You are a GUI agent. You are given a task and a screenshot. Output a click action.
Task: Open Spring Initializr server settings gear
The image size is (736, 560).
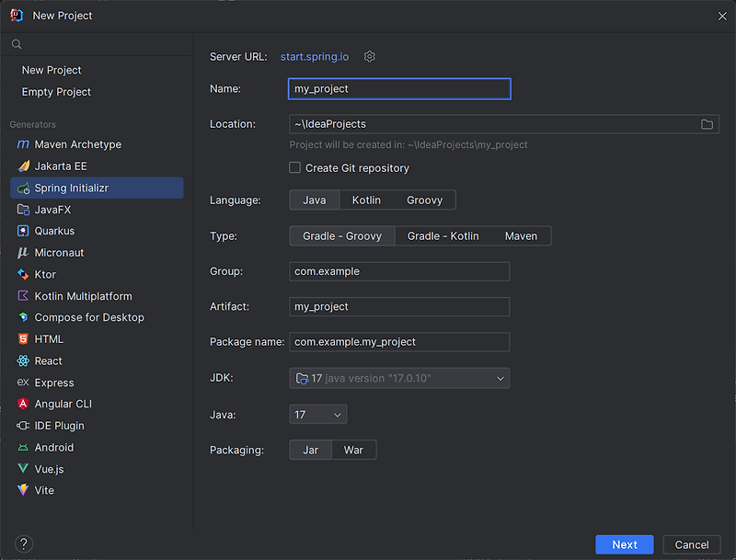pos(369,56)
